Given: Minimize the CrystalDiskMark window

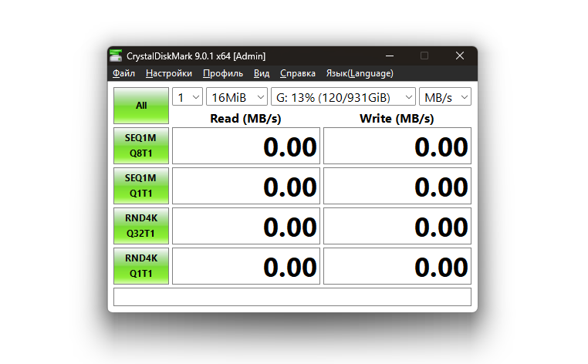Looking at the screenshot, I should point(389,56).
